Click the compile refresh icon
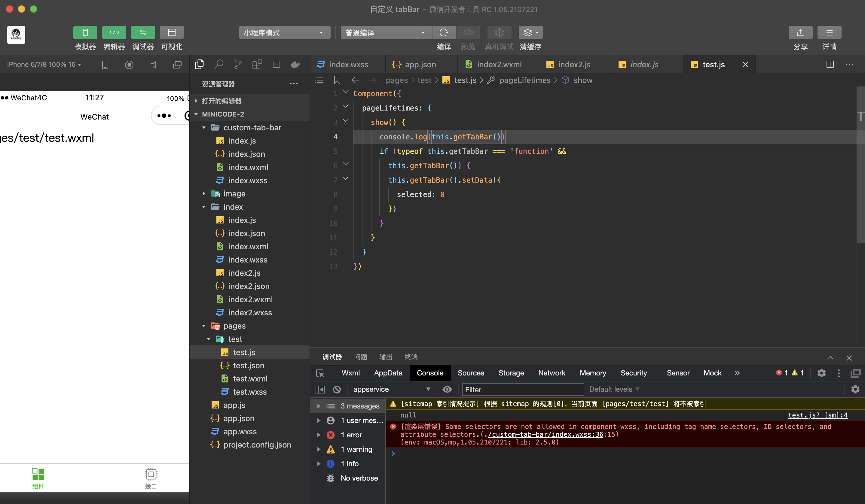The image size is (865, 504). click(x=444, y=33)
